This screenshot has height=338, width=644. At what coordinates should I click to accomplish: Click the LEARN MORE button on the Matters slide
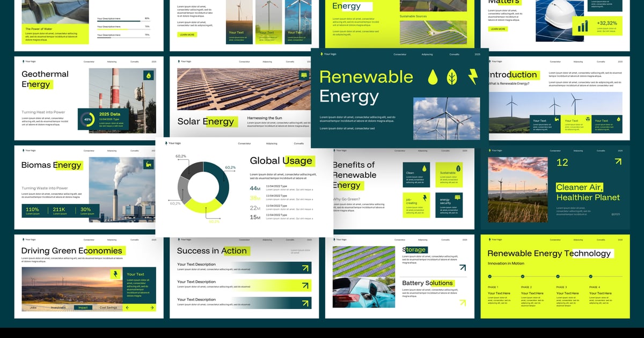tap(497, 29)
